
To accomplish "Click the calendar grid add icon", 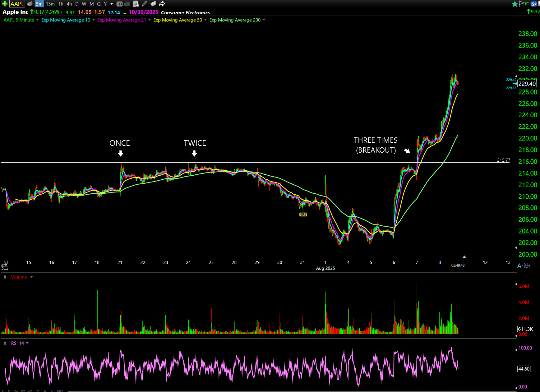I will tap(136, 4).
